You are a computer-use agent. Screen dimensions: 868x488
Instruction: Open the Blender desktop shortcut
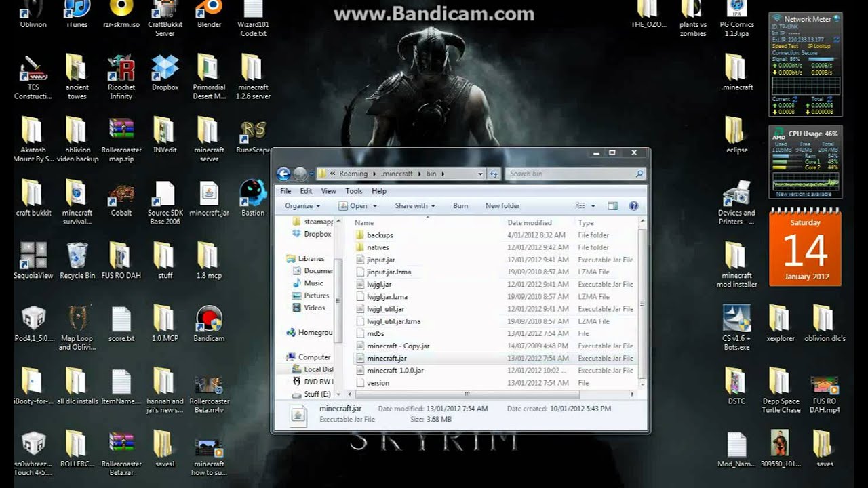(x=209, y=14)
